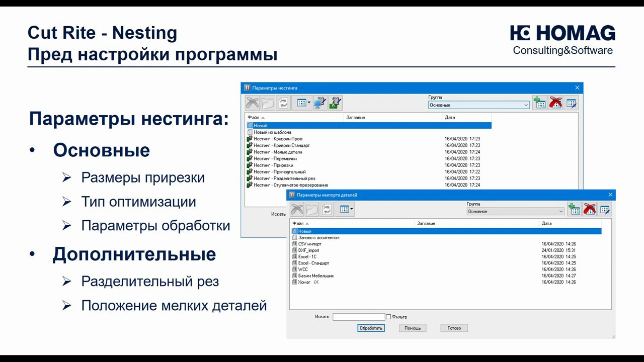
Task: Select Заново с ассистентом row
Action: point(446,237)
